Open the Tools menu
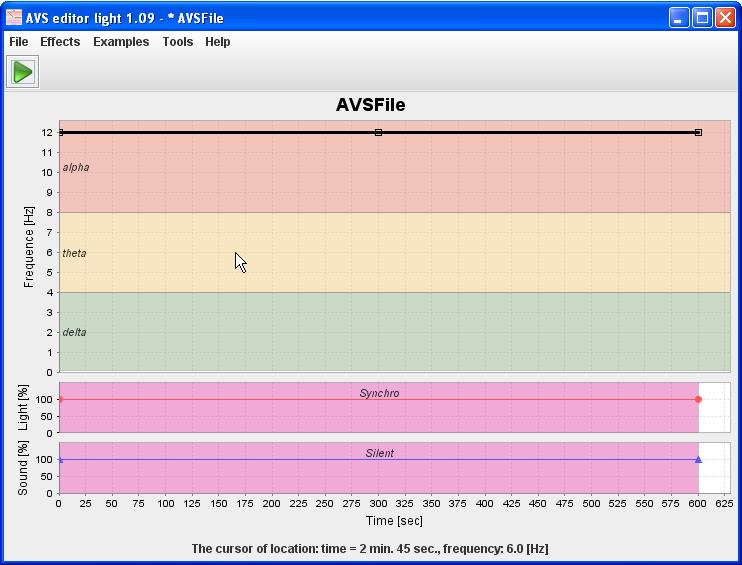Viewport: 742px width, 565px height. point(178,42)
